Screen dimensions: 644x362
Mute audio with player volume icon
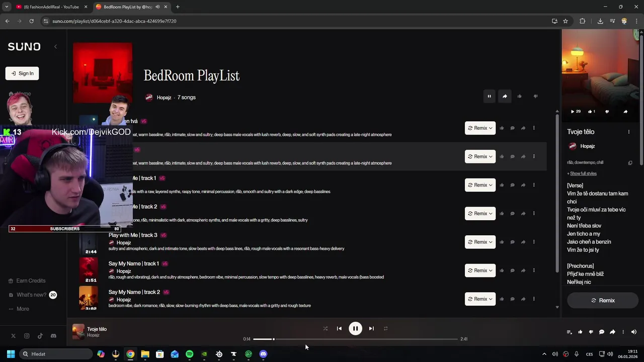click(634, 332)
